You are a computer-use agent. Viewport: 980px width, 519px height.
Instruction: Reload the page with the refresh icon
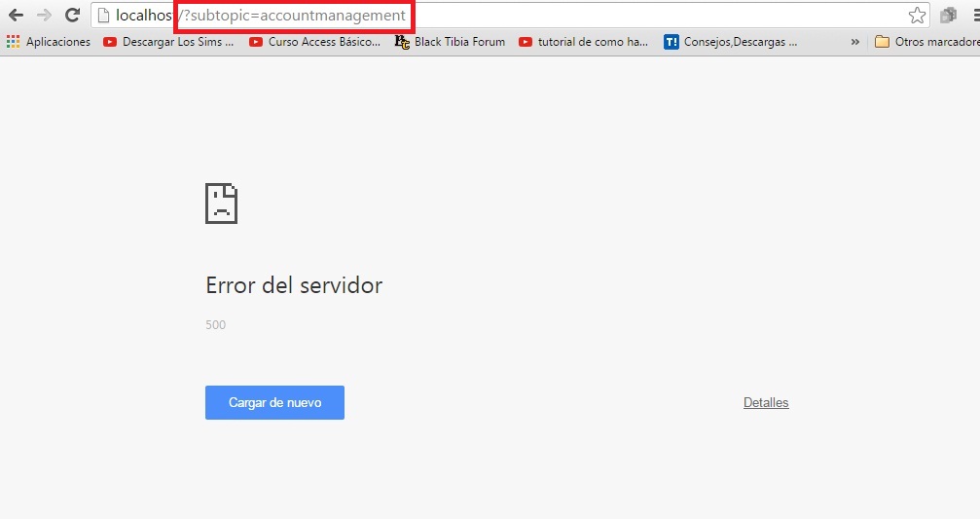[x=72, y=15]
